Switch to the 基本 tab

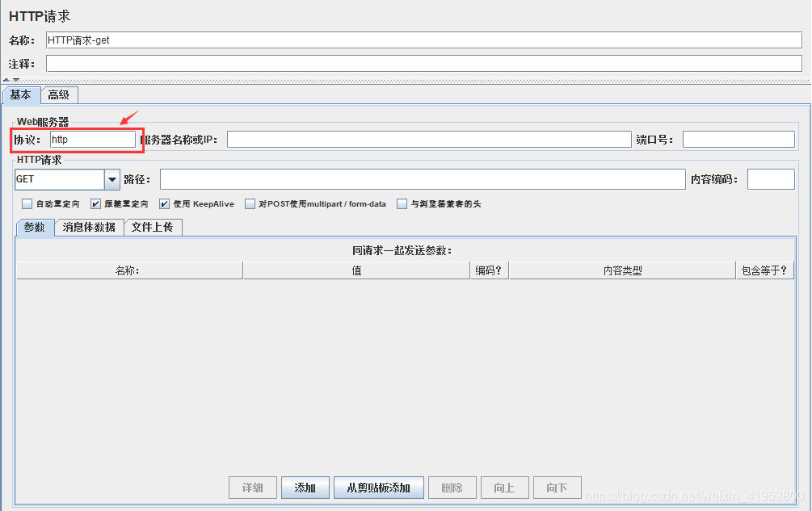[x=21, y=94]
